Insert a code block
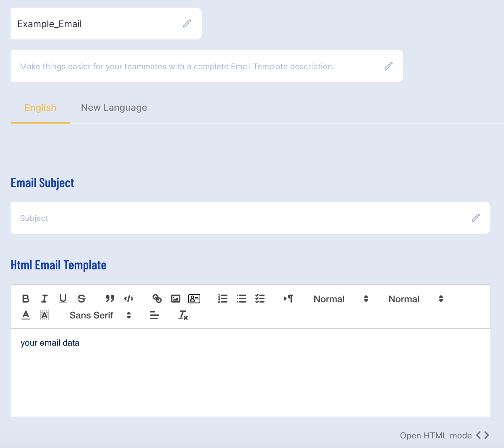This screenshot has width=504, height=448. pyautogui.click(x=129, y=299)
